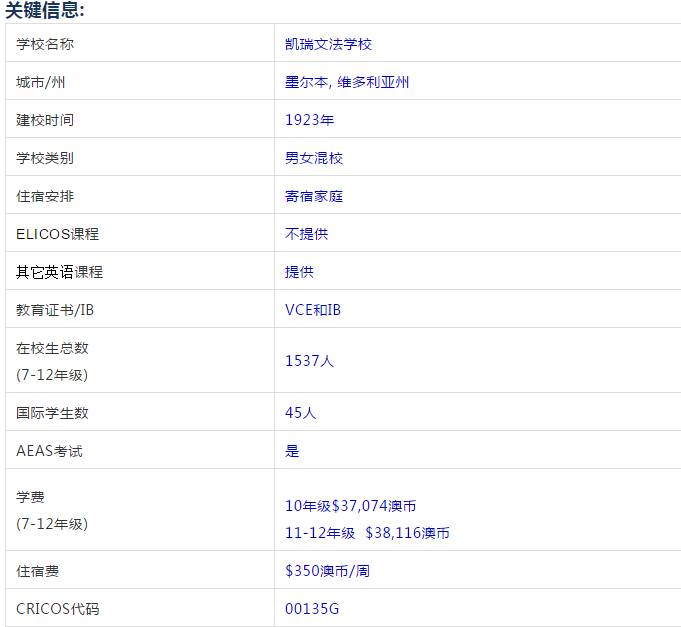Click 不提供 in the ELICOS课程 row

pyautogui.click(x=306, y=234)
